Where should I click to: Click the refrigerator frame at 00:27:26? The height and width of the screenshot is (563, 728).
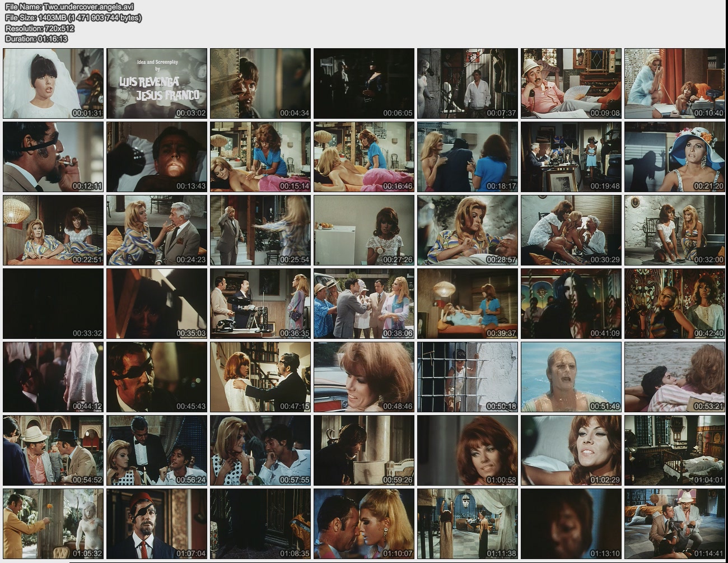coord(364,230)
